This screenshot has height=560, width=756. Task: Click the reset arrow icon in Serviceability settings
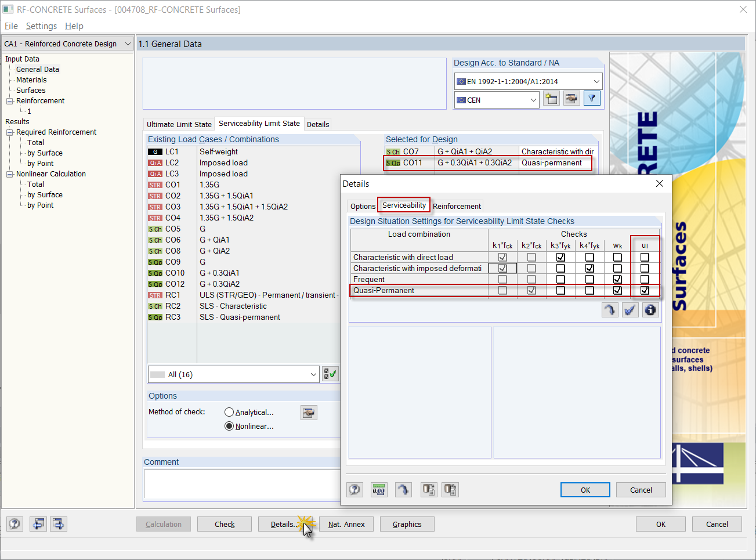click(610, 310)
